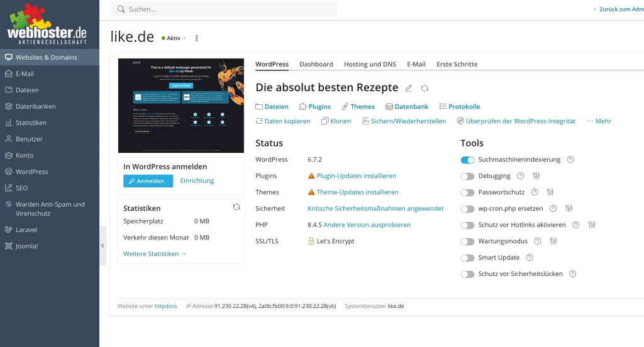Image resolution: width=644 pixels, height=347 pixels.
Task: Enable Schutz vor Hotlinks aktivieren toggle
Action: 467,225
